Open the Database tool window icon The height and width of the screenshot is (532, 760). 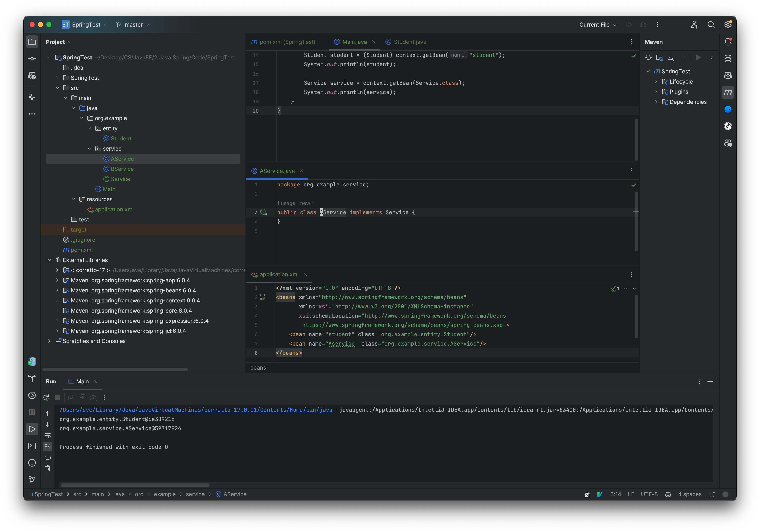tap(728, 59)
